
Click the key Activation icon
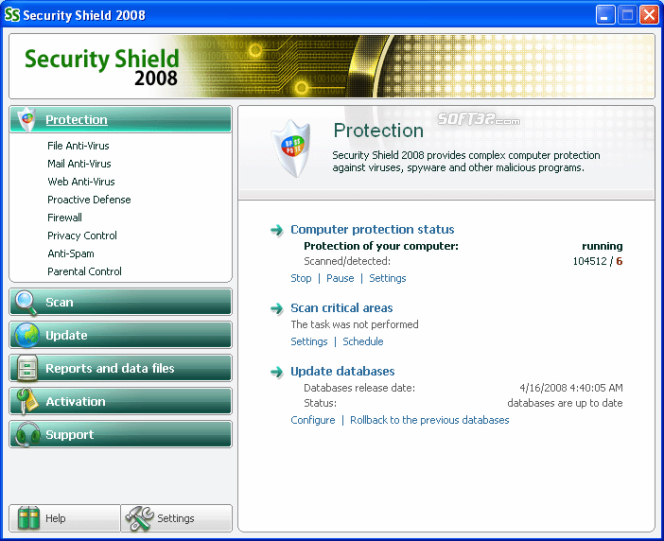tap(26, 401)
